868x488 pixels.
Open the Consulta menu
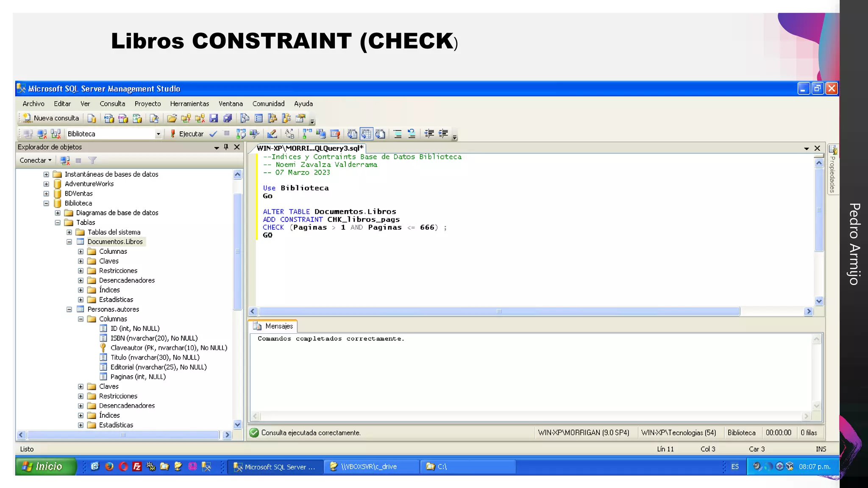pos(112,104)
